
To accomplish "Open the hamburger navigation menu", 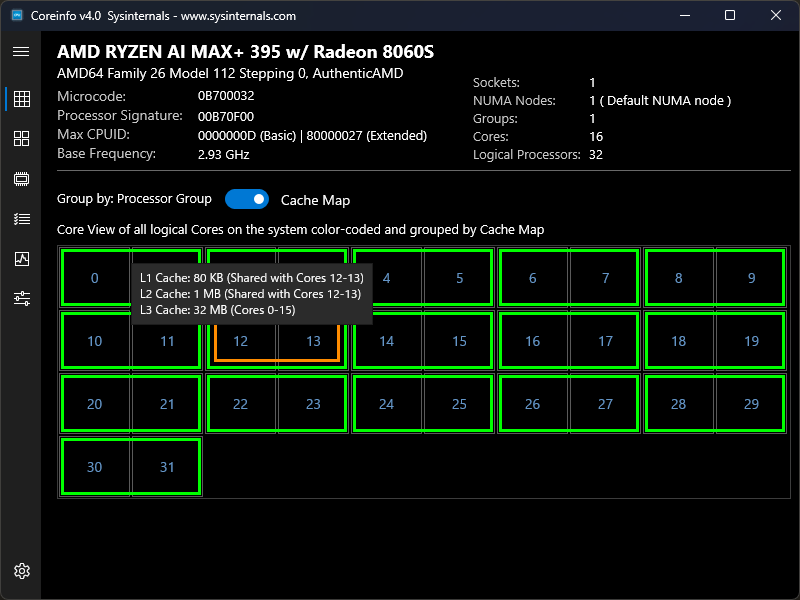I will [21, 52].
